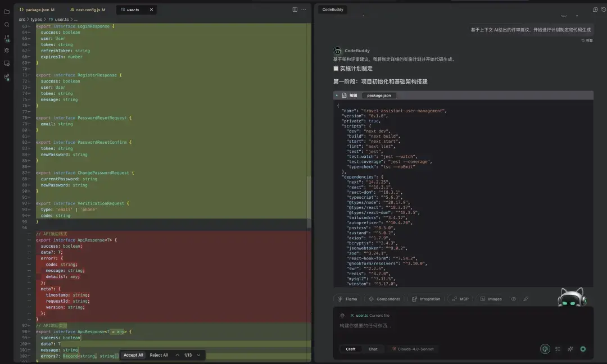
Task: Select the Components tool in CodeBuddy
Action: coord(386,298)
